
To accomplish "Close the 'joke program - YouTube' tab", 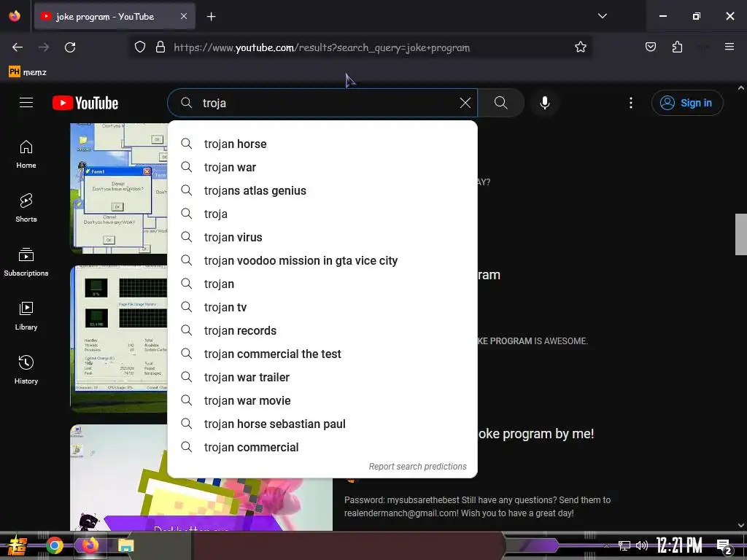I will point(183,17).
